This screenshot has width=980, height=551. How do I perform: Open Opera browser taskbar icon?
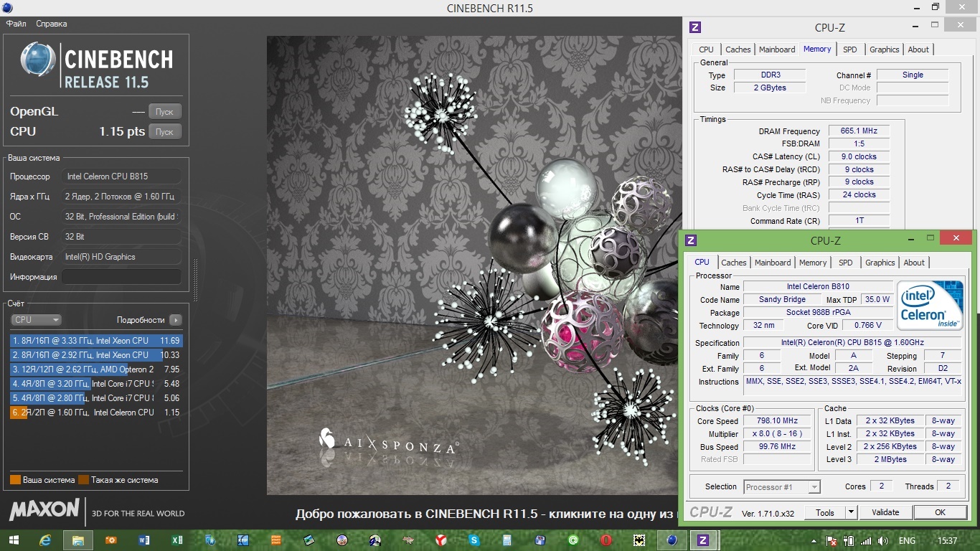(606, 540)
